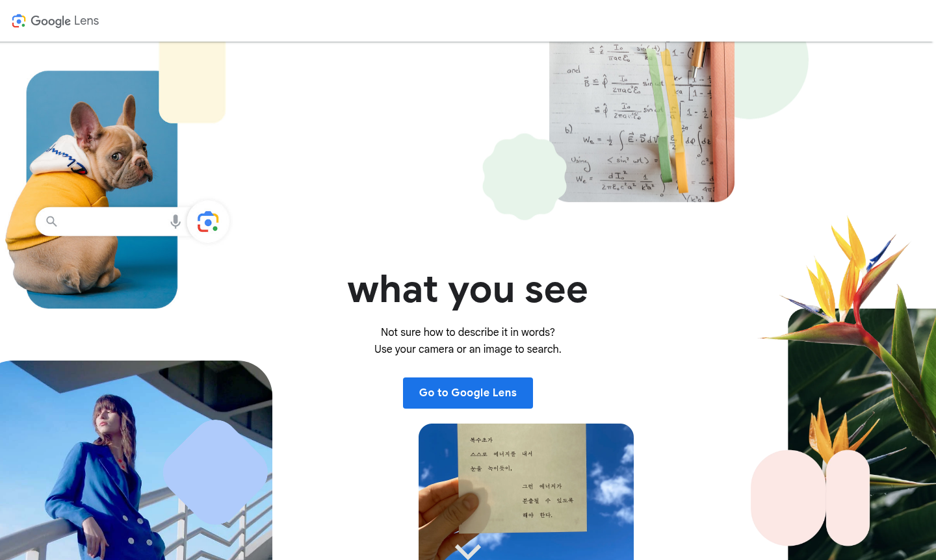Click the 'what you see' headline text
This screenshot has width=936, height=560.
(x=468, y=290)
